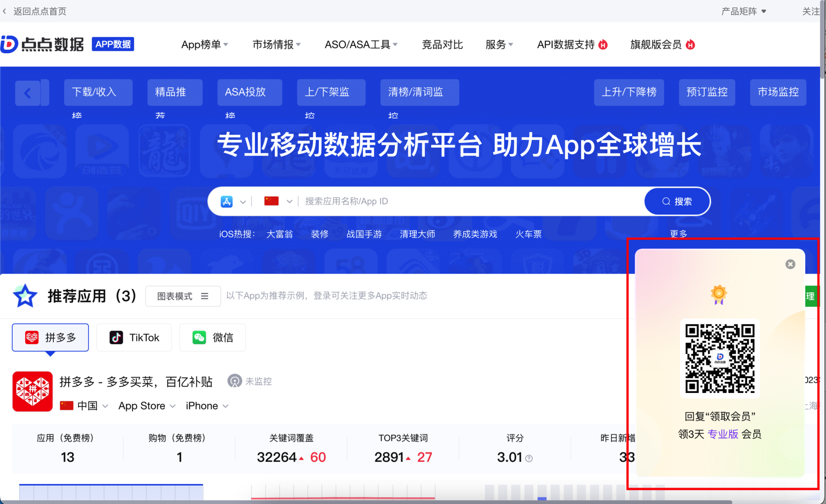
Task: Click the 未监控 monitoring status icon
Action: click(x=235, y=381)
